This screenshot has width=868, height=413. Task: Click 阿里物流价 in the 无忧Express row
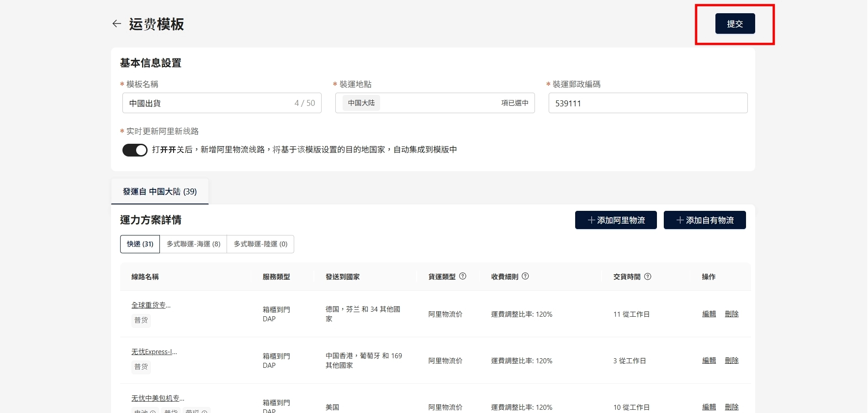(x=445, y=361)
